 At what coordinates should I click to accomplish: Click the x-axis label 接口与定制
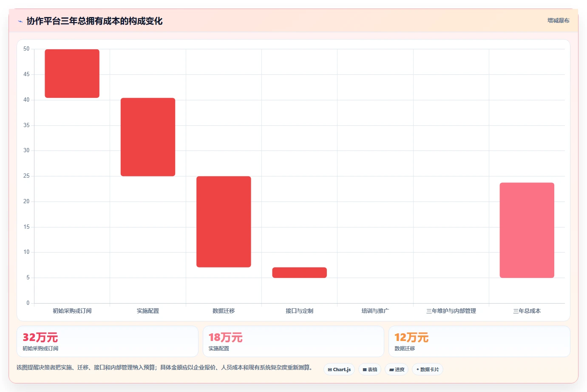(300, 311)
